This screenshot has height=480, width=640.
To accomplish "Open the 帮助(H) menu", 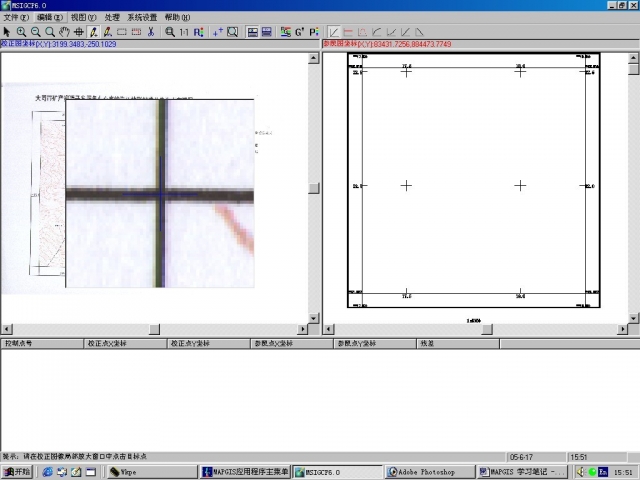I will tap(177, 18).
